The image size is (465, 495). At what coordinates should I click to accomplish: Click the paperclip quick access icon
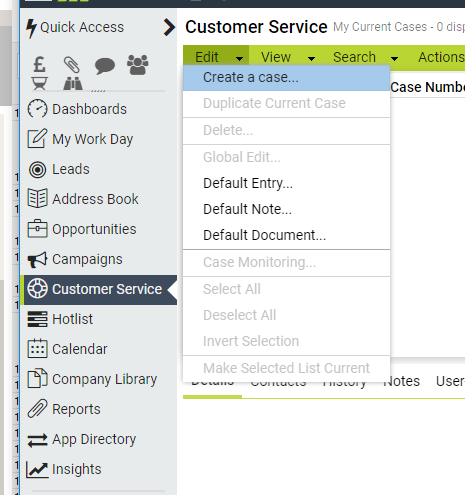(x=72, y=65)
